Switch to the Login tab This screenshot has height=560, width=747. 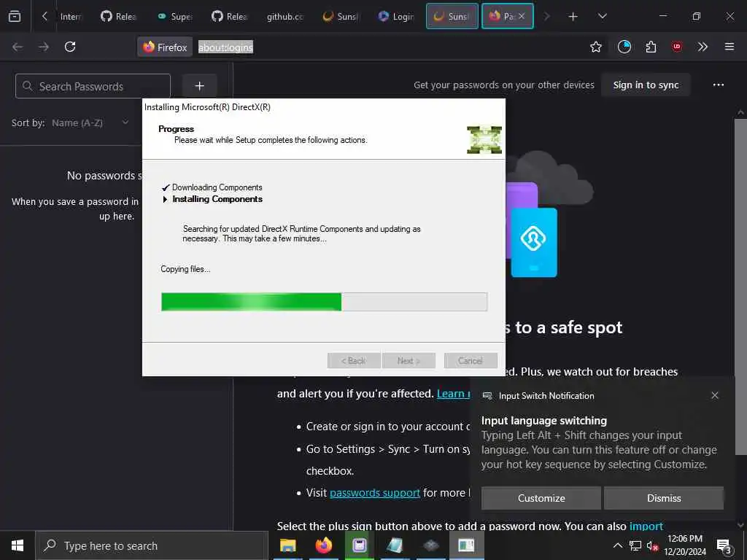pyautogui.click(x=396, y=16)
